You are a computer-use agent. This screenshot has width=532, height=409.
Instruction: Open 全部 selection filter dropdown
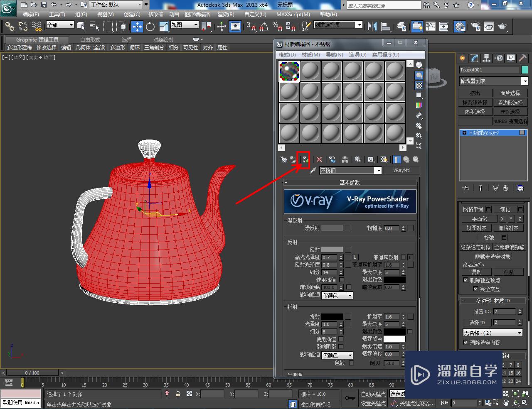[x=60, y=25]
